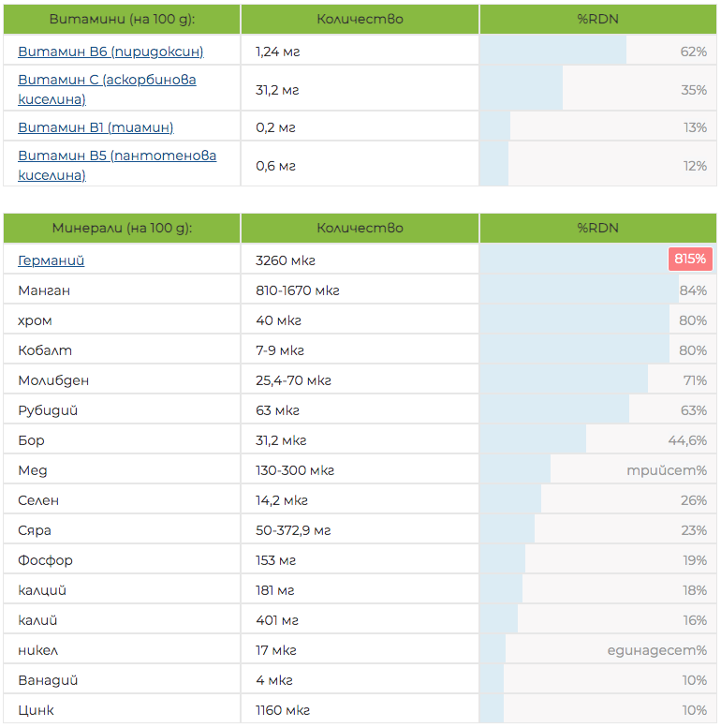Click the minerals %RDN column header
Image resolution: width=721 pixels, height=728 pixels.
597,228
